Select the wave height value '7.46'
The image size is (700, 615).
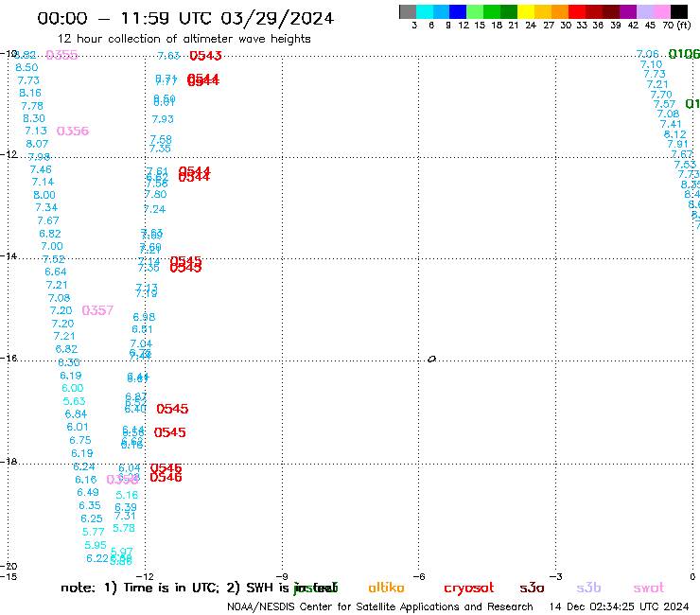[x=41, y=169]
